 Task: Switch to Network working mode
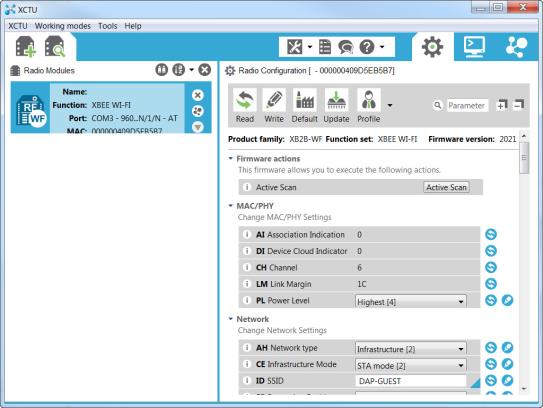pos(516,47)
